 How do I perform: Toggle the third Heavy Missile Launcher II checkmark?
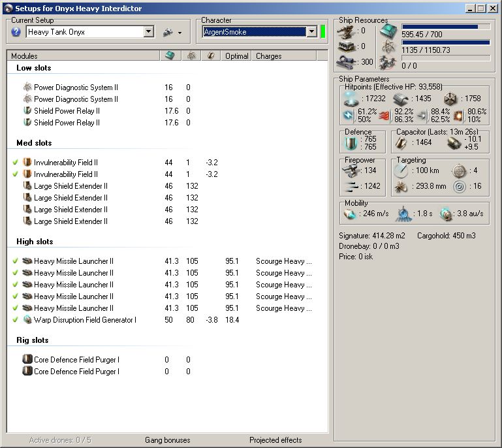point(15,284)
